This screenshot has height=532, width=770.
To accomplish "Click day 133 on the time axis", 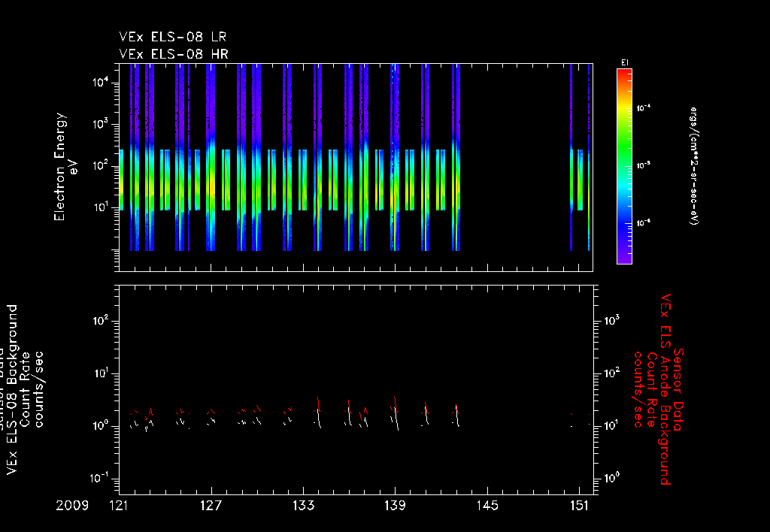I will (x=304, y=506).
